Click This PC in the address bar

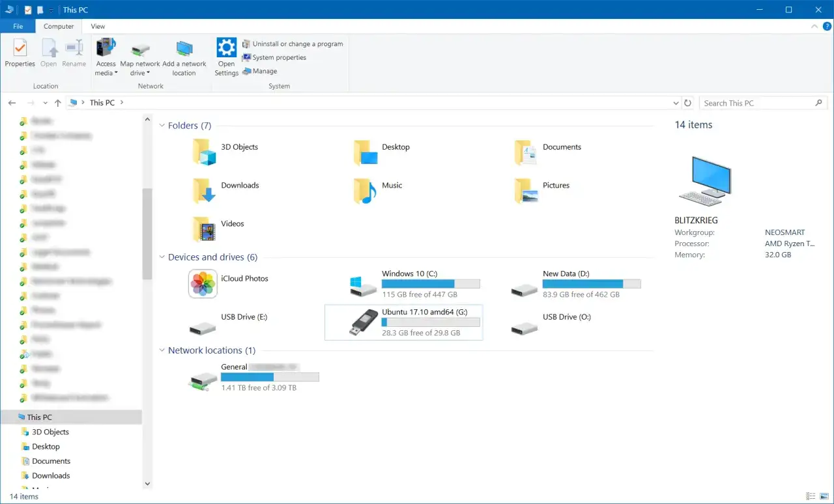[102, 103]
